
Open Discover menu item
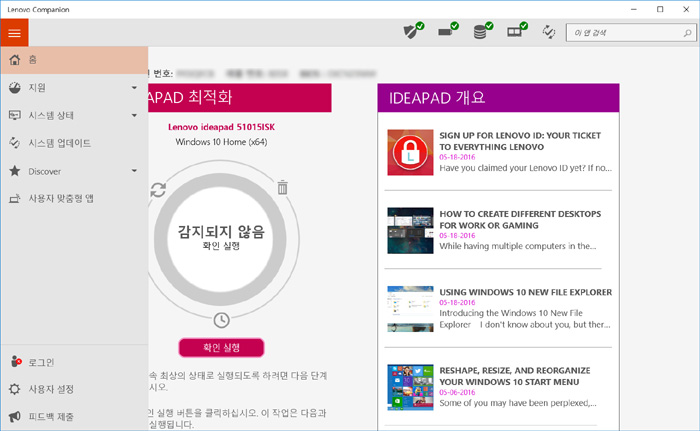click(75, 171)
